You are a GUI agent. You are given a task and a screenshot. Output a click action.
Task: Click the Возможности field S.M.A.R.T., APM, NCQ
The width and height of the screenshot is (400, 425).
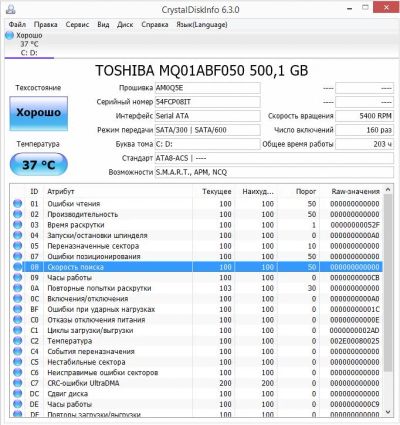[x=274, y=172]
